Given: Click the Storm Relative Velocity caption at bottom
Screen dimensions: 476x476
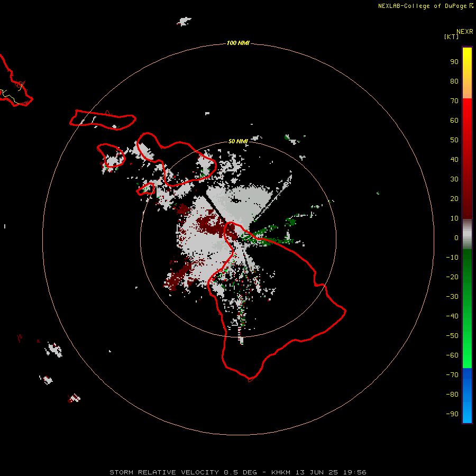Looking at the screenshot, I should pos(238,472).
